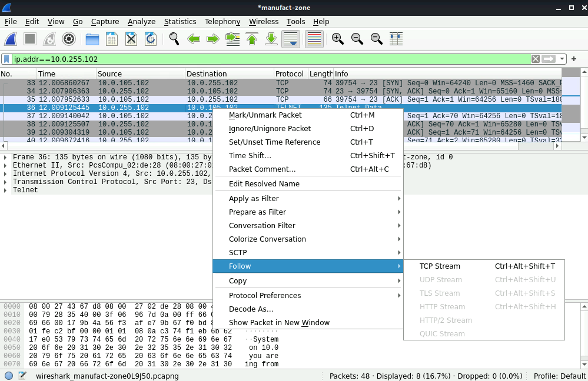
Task: Reload this capture file
Action: pos(151,39)
